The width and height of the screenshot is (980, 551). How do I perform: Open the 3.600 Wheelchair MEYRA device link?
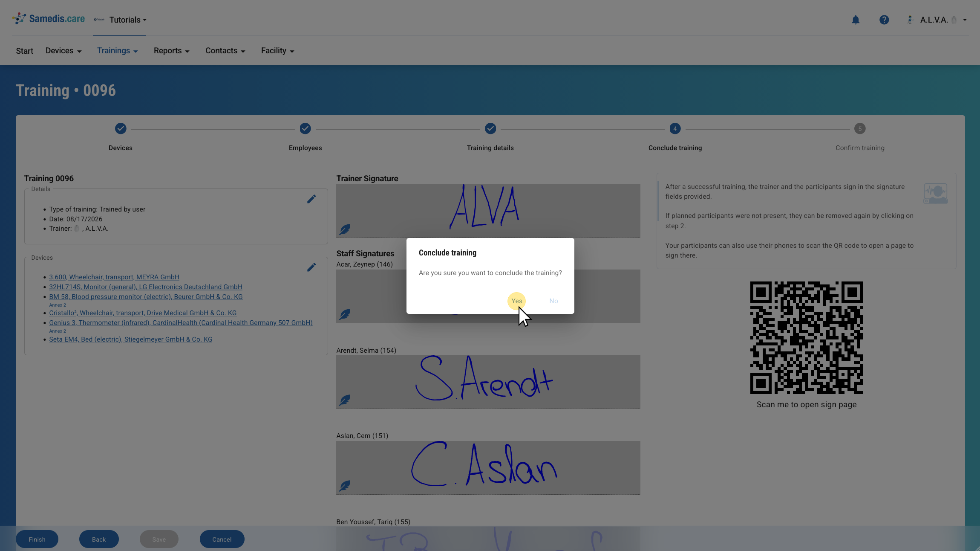[114, 277]
